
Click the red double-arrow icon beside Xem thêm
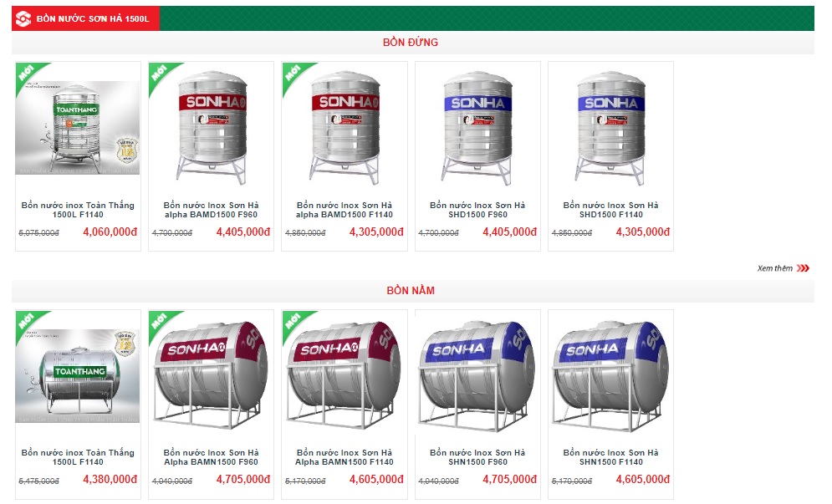803,268
